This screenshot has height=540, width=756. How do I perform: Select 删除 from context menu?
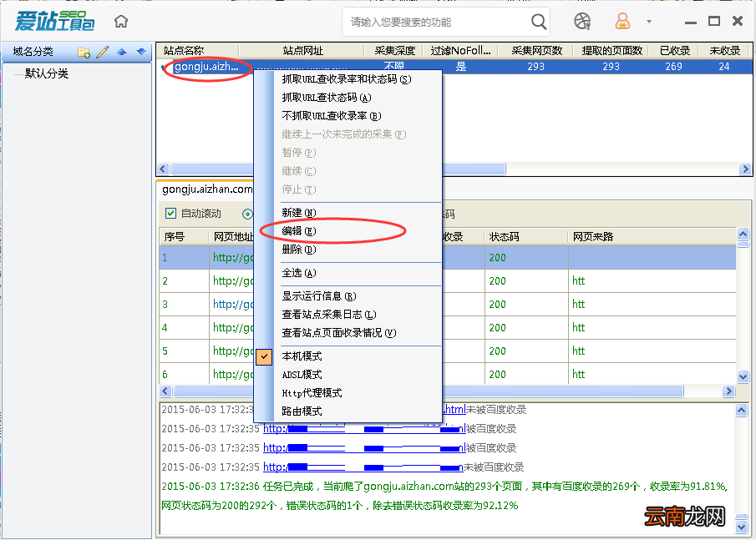click(x=299, y=249)
